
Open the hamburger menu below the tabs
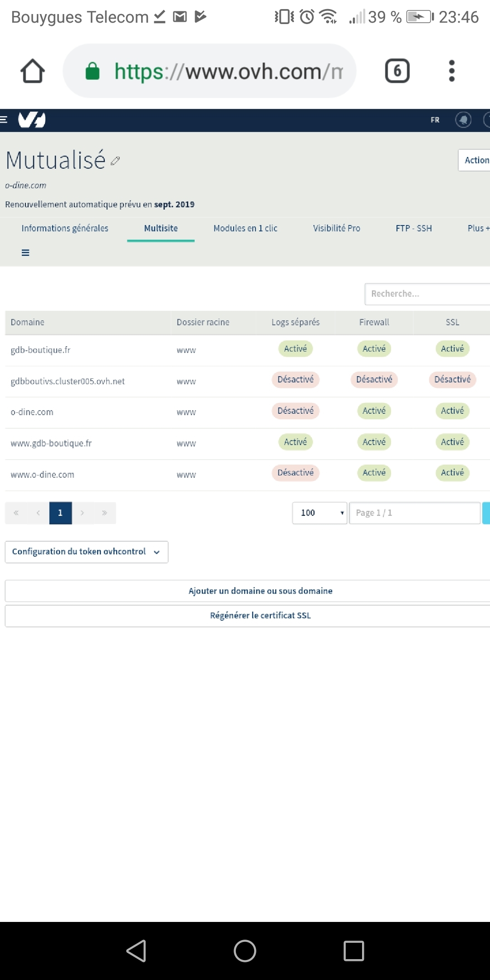pos(25,253)
